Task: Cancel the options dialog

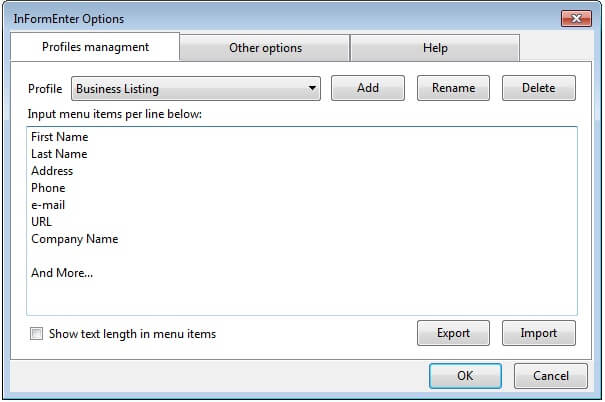Action: pos(550,376)
